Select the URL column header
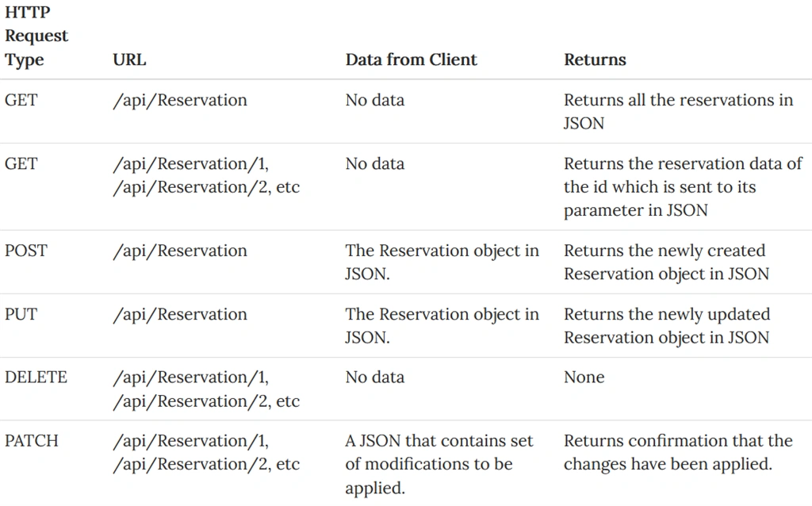 tap(129, 59)
